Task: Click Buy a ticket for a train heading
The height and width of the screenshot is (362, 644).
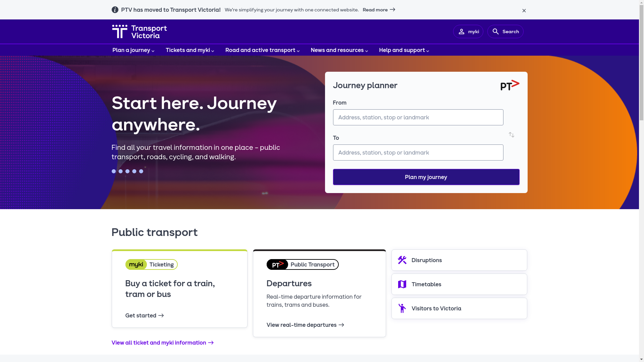Action: click(170, 289)
